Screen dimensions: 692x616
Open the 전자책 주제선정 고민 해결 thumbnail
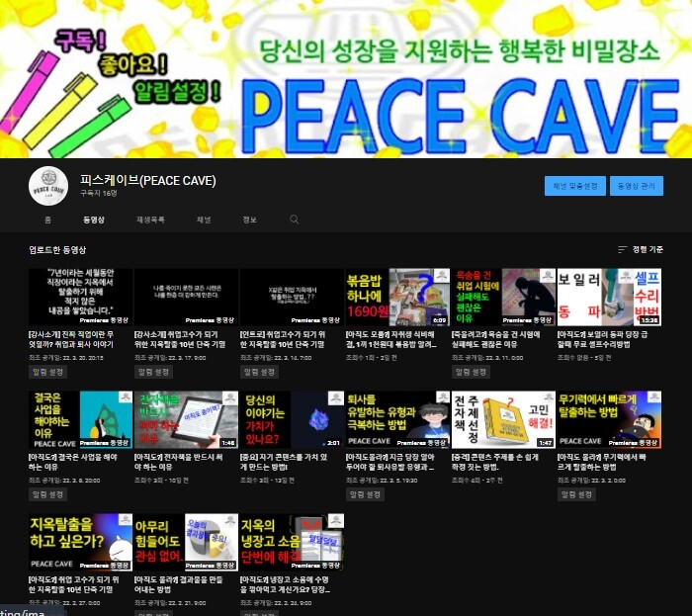(x=503, y=419)
